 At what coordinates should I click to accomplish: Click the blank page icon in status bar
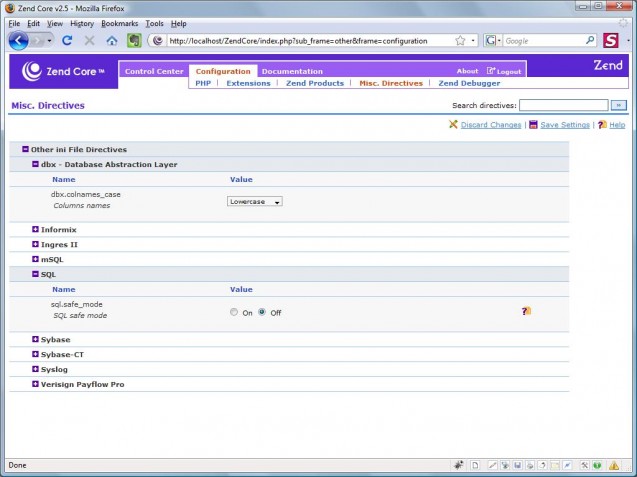pyautogui.click(x=475, y=465)
